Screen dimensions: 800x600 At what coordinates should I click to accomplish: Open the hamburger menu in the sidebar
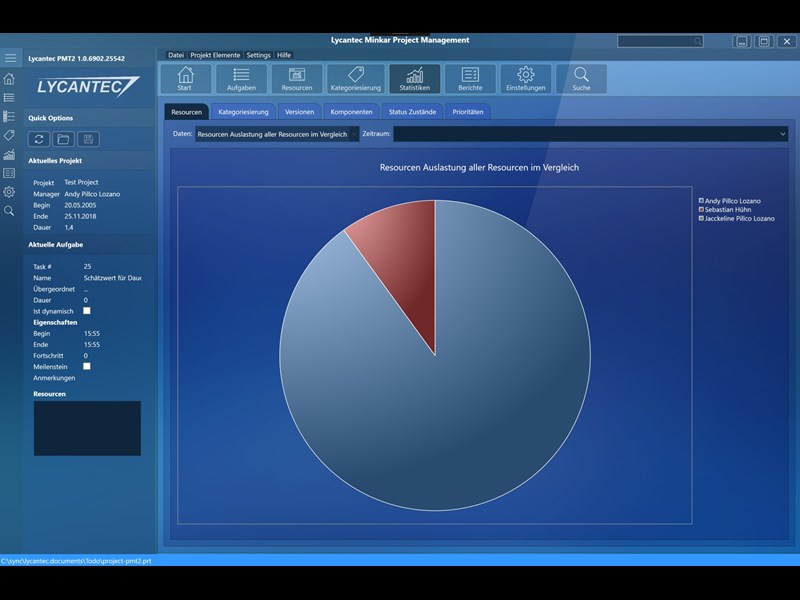(10, 58)
